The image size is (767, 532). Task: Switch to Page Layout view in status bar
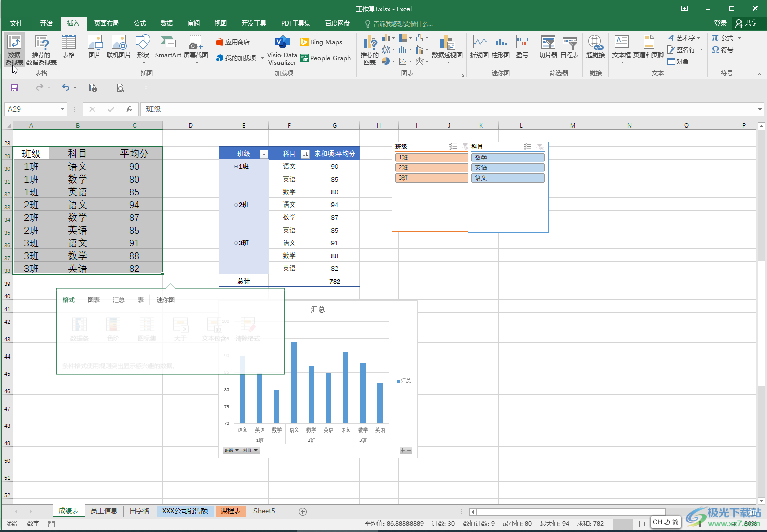pos(643,524)
